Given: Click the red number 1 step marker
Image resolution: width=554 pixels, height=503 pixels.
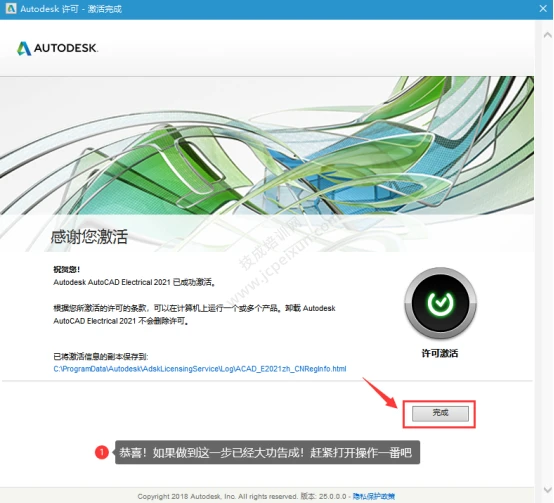Looking at the screenshot, I should point(102,452).
